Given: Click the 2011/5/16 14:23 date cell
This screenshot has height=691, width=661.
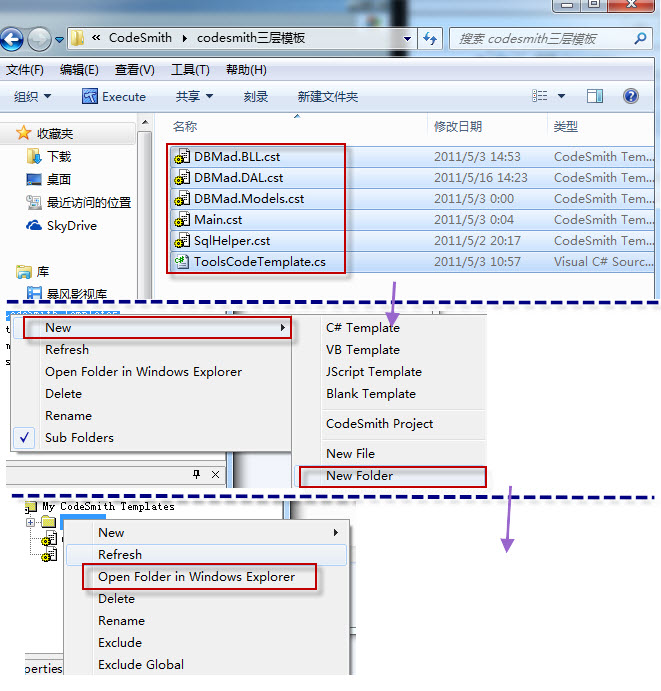Looking at the screenshot, I should (480, 178).
